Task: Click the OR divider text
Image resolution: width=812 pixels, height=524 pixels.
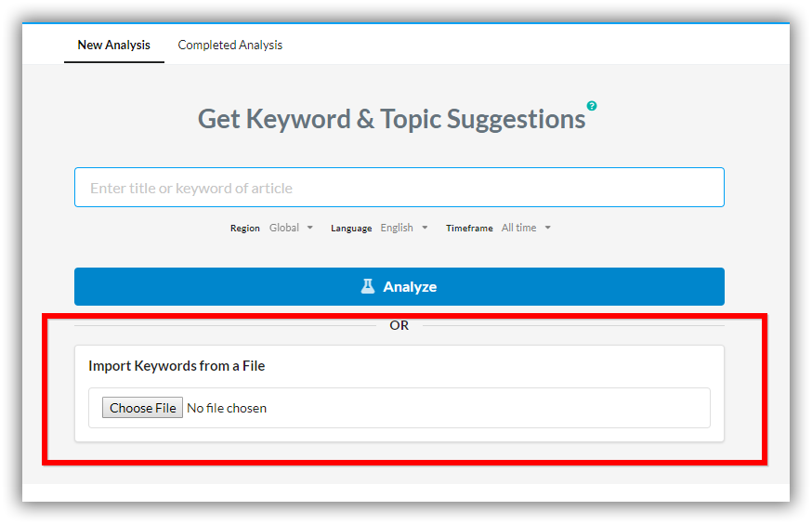Action: 399,325
